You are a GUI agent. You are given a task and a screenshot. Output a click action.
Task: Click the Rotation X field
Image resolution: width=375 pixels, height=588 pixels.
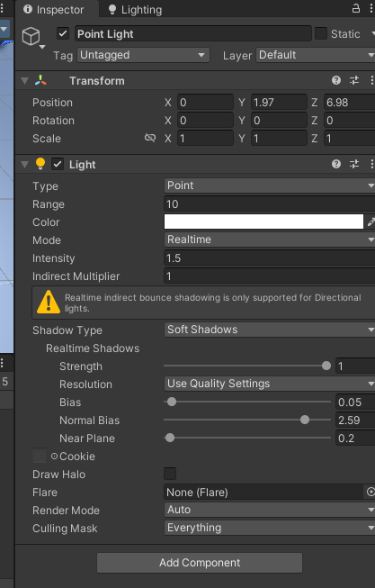(x=205, y=120)
